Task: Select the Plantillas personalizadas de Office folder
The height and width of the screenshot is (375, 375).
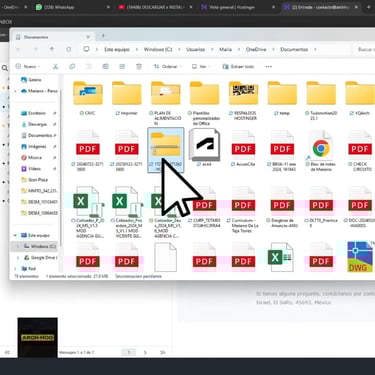Action: [204, 103]
